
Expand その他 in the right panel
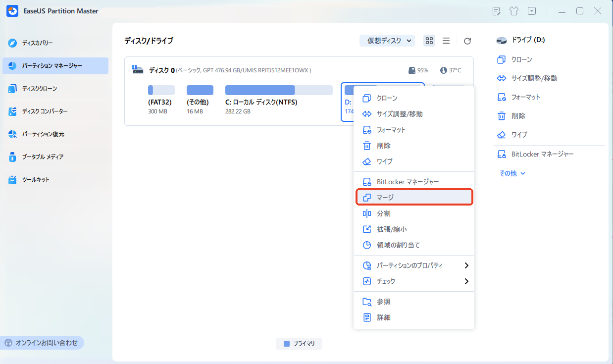tap(512, 173)
